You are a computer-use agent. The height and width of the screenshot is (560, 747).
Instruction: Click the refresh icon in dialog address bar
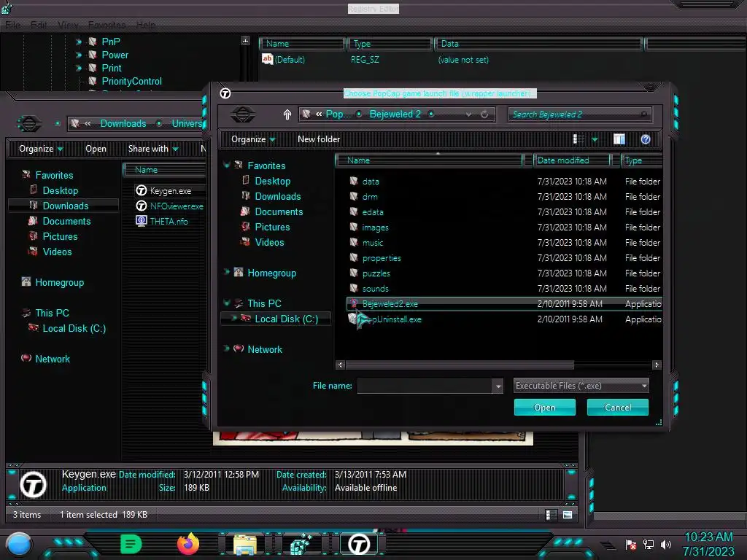484,114
